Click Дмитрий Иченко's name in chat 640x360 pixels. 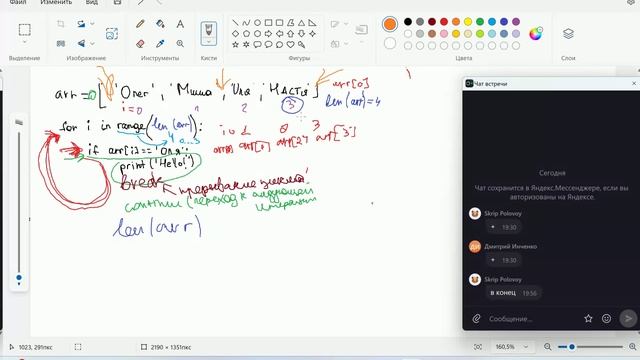(510, 246)
